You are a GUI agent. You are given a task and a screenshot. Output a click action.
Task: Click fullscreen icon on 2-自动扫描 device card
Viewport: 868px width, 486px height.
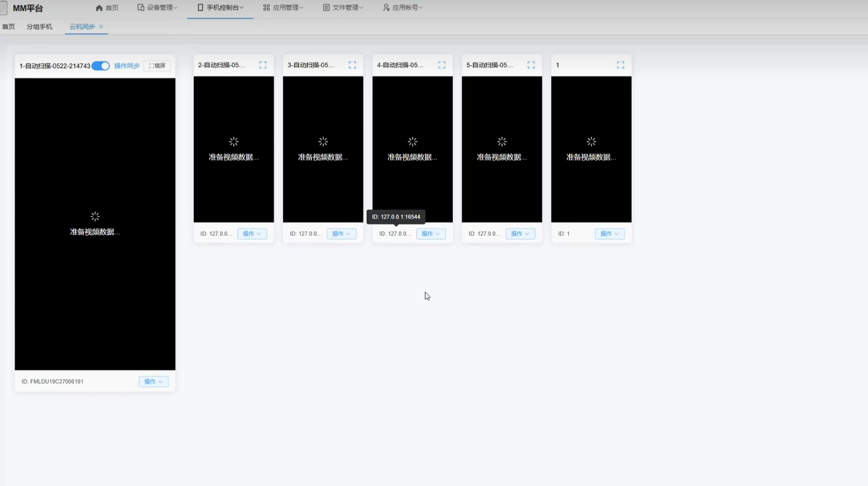pyautogui.click(x=263, y=65)
